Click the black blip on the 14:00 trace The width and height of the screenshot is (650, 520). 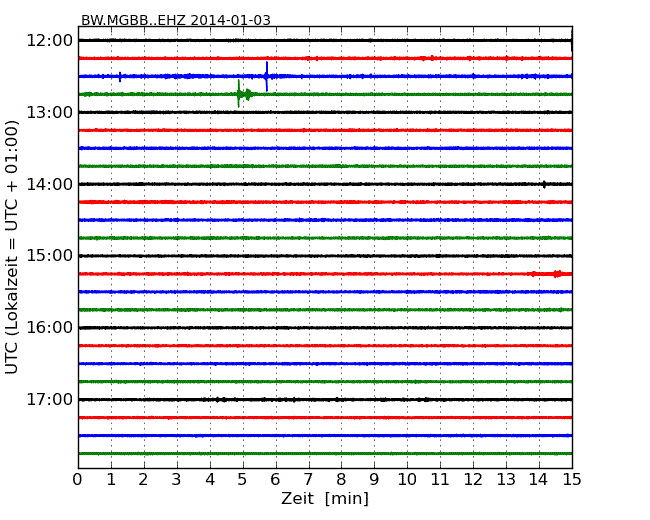click(x=544, y=184)
